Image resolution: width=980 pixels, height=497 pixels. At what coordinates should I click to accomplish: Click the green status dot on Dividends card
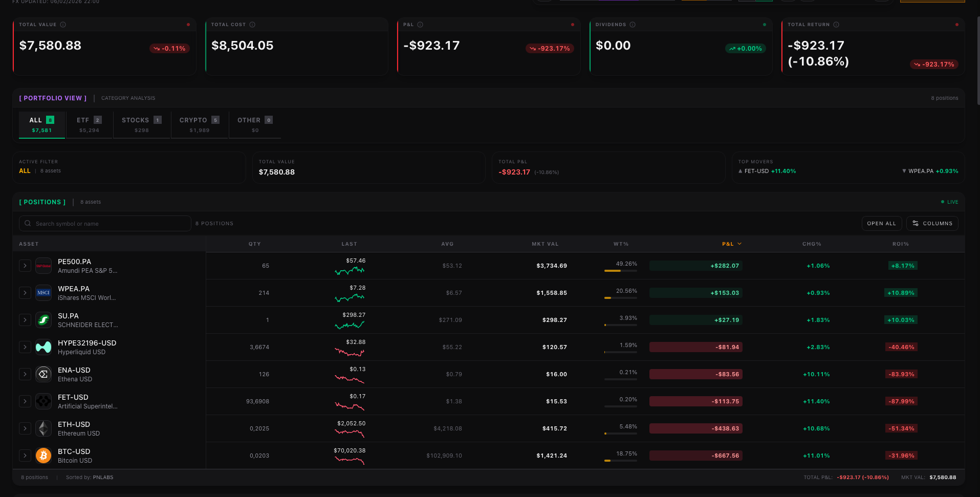click(765, 24)
